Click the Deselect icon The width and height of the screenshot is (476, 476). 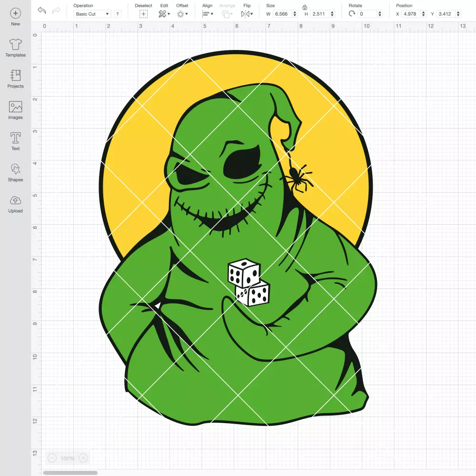[x=143, y=14]
